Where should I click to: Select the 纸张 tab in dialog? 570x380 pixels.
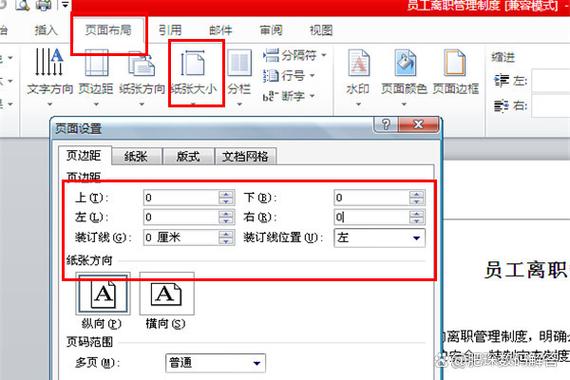click(x=136, y=156)
